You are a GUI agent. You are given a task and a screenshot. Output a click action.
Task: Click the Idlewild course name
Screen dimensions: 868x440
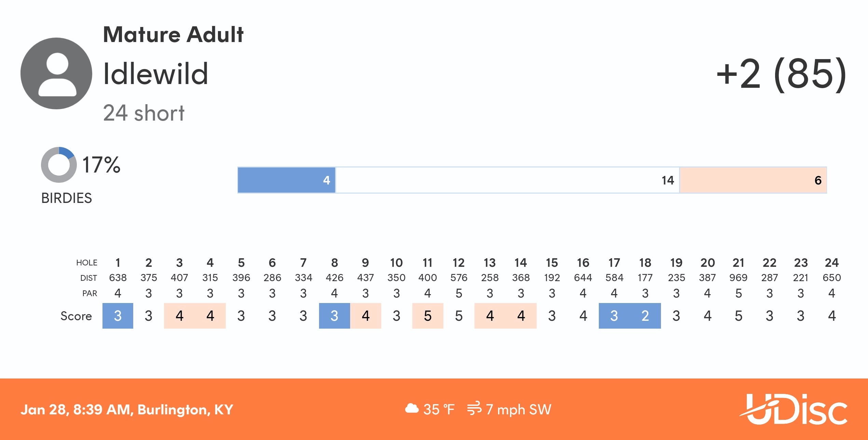pyautogui.click(x=155, y=74)
